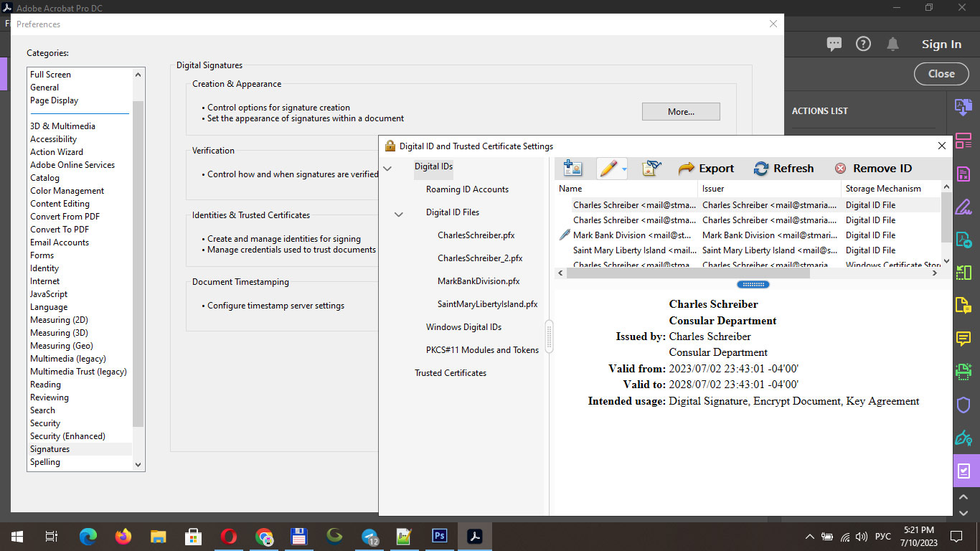This screenshot has width=980, height=551.
Task: Open Firefox from the taskbar
Action: click(x=123, y=536)
